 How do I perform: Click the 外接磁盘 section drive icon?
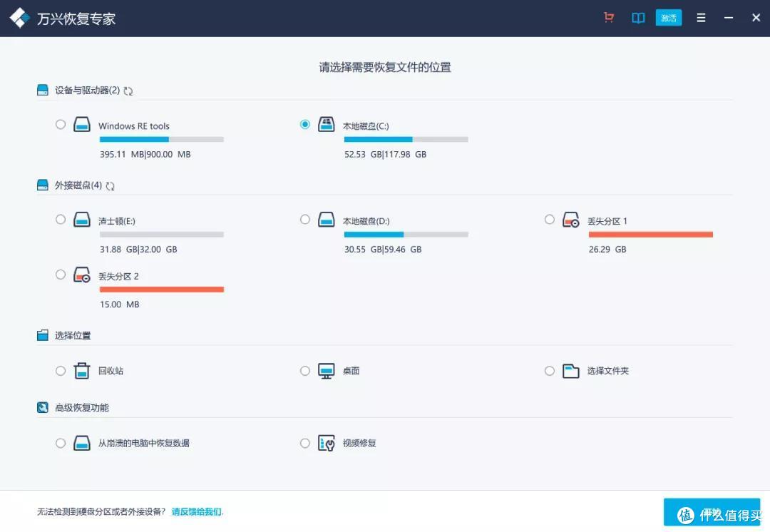coord(43,185)
